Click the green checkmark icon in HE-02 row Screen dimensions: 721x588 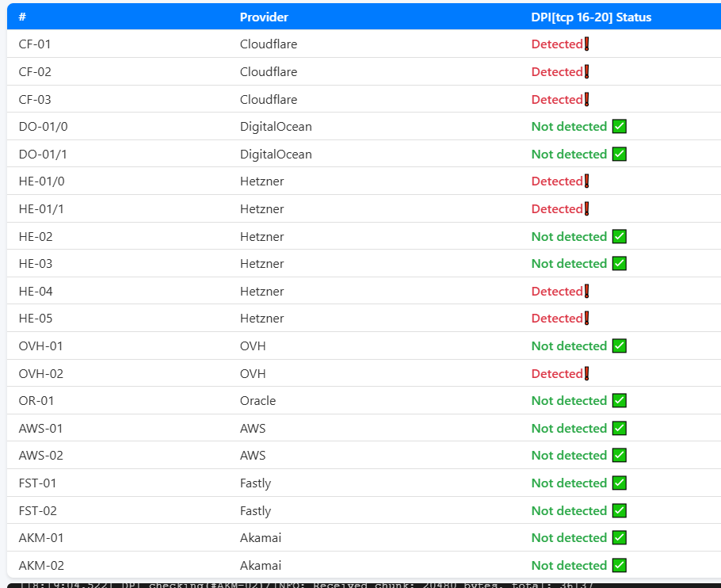[x=620, y=236]
